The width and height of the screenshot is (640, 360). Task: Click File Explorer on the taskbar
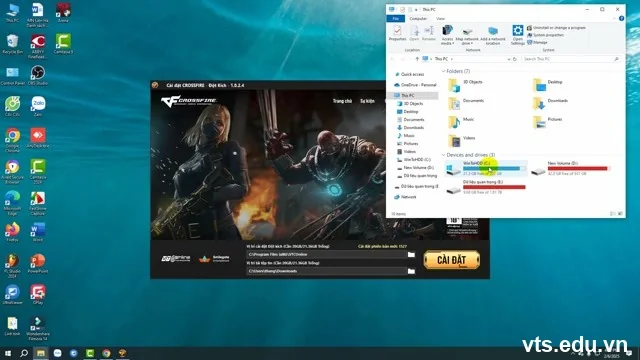click(x=40, y=353)
